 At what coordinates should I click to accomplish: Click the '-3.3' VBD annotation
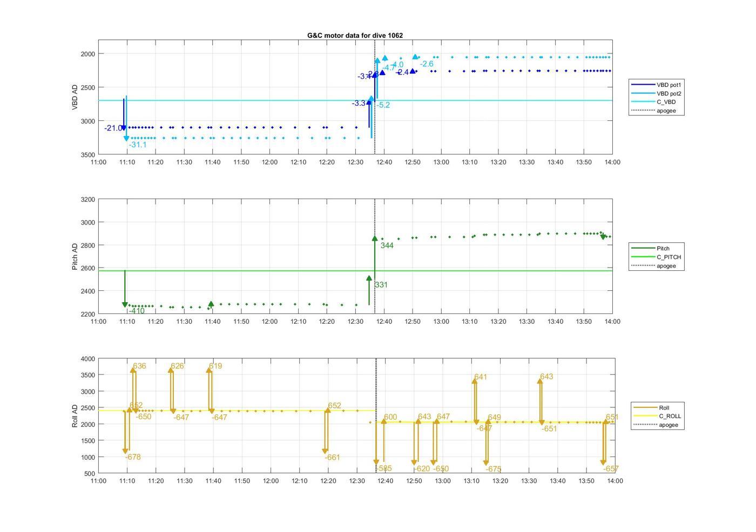coord(359,103)
